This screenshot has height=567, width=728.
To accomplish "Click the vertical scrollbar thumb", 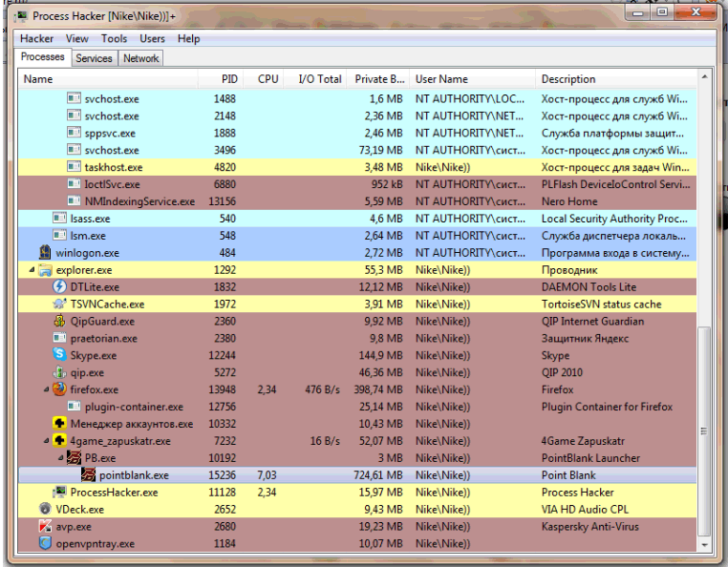I will (704, 431).
